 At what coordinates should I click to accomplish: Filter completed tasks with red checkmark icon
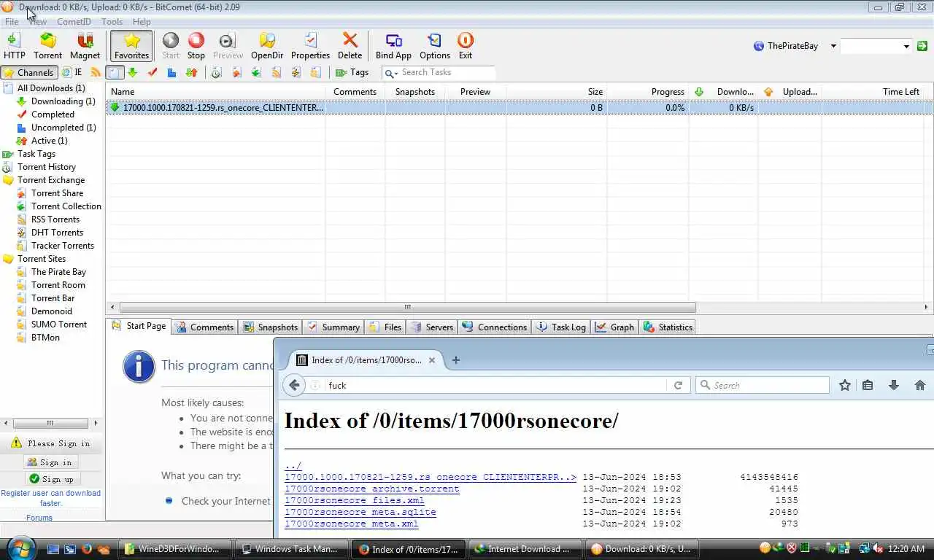(152, 72)
